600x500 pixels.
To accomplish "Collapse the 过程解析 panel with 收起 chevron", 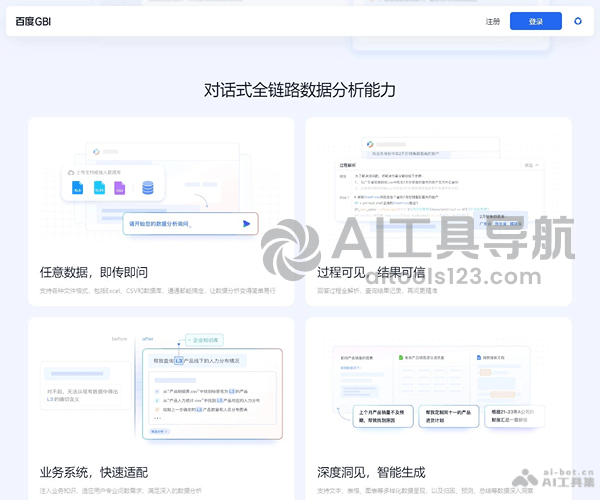I will tap(532, 165).
